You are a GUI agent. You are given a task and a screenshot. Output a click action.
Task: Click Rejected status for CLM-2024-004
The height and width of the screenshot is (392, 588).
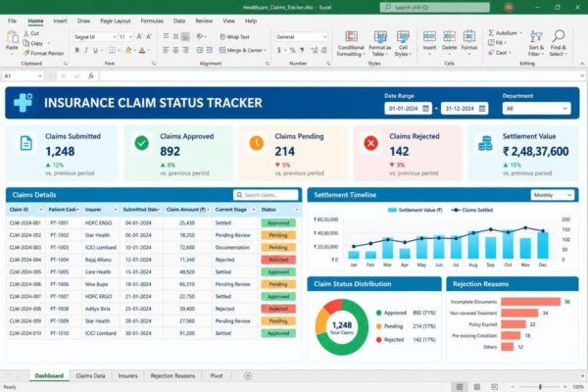pos(278,260)
